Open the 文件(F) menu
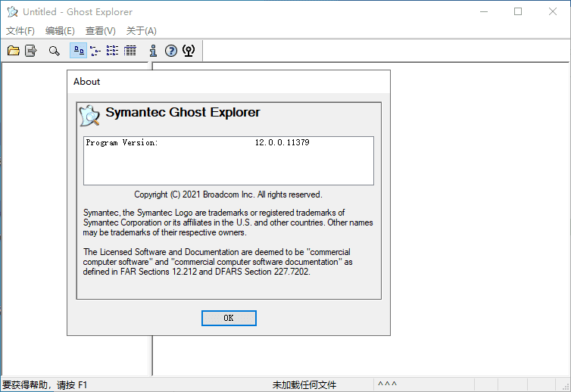This screenshot has width=571, height=392. coord(20,31)
